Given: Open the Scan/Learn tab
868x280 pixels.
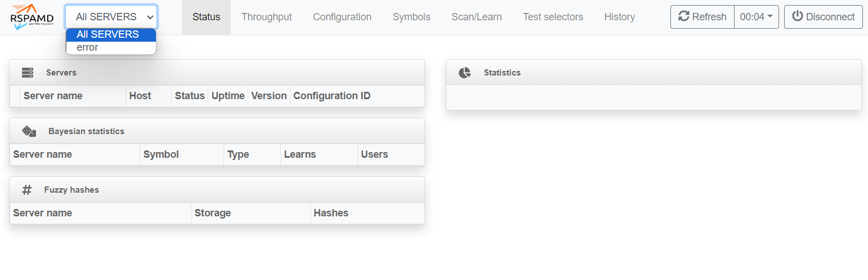Looking at the screenshot, I should click(476, 17).
